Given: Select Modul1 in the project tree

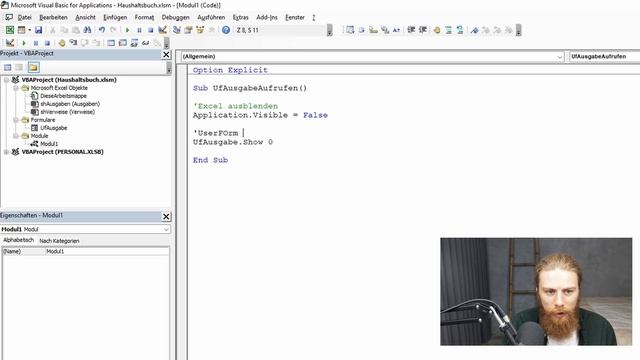Looking at the screenshot, I should (49, 144).
